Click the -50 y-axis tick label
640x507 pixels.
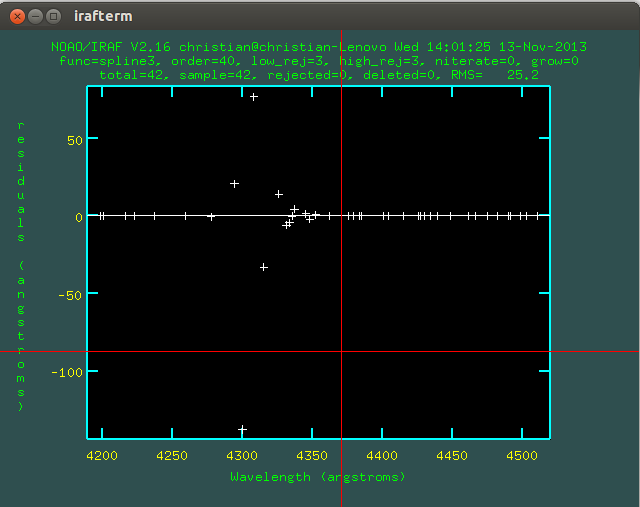67,294
